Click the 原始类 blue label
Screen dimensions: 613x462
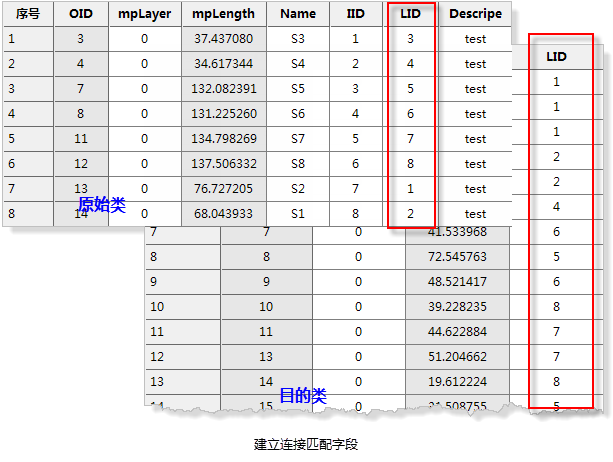pyautogui.click(x=102, y=204)
